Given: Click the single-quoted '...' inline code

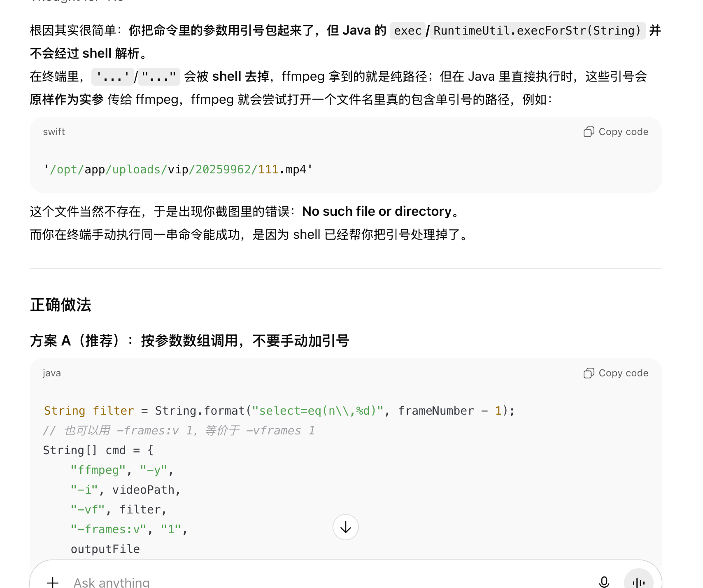Looking at the screenshot, I should click(x=112, y=77).
